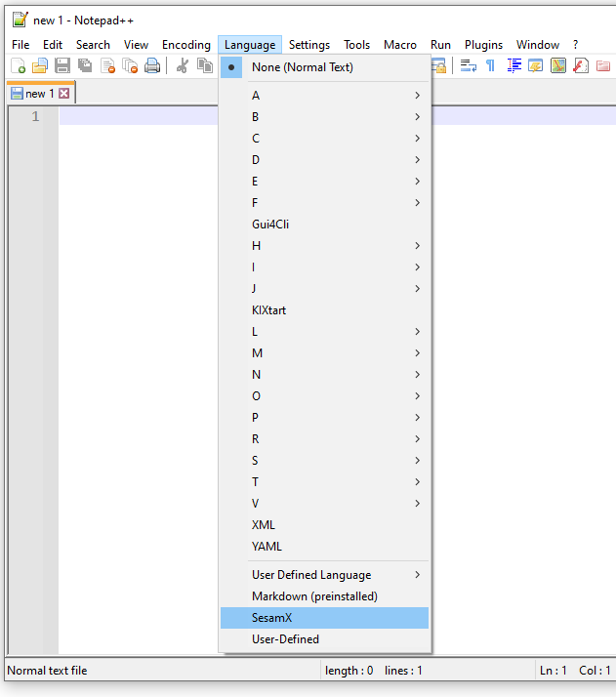This screenshot has height=697, width=616.
Task: Click the padlock icon in the toolbar
Action: coord(438,65)
